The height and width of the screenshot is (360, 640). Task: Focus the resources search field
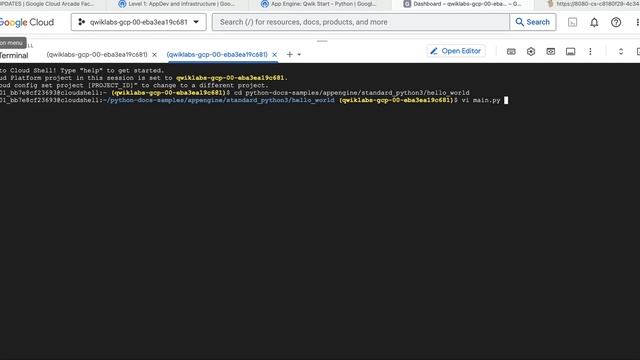(x=361, y=22)
